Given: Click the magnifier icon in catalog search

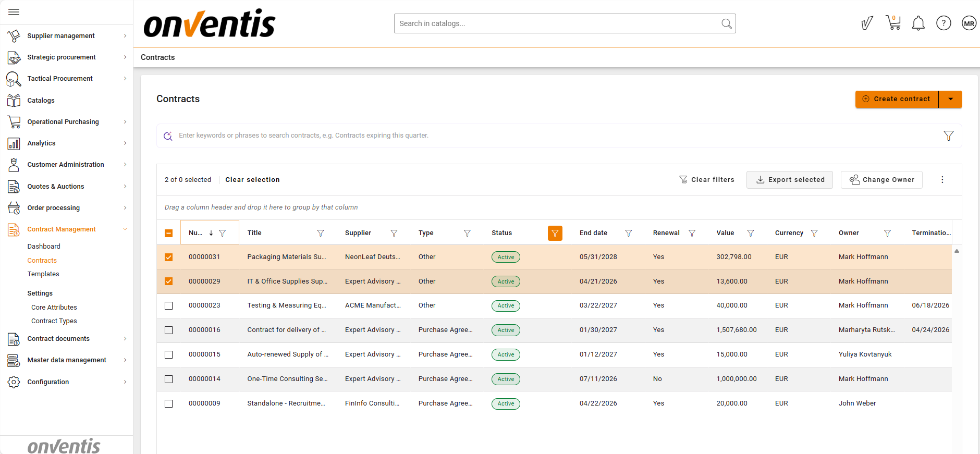Looking at the screenshot, I should click(x=726, y=23).
